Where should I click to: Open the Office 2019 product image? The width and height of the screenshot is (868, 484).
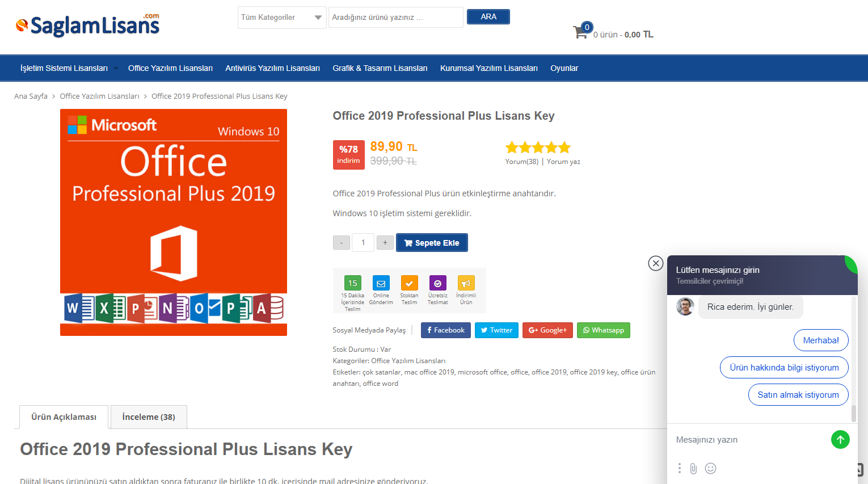click(x=174, y=222)
